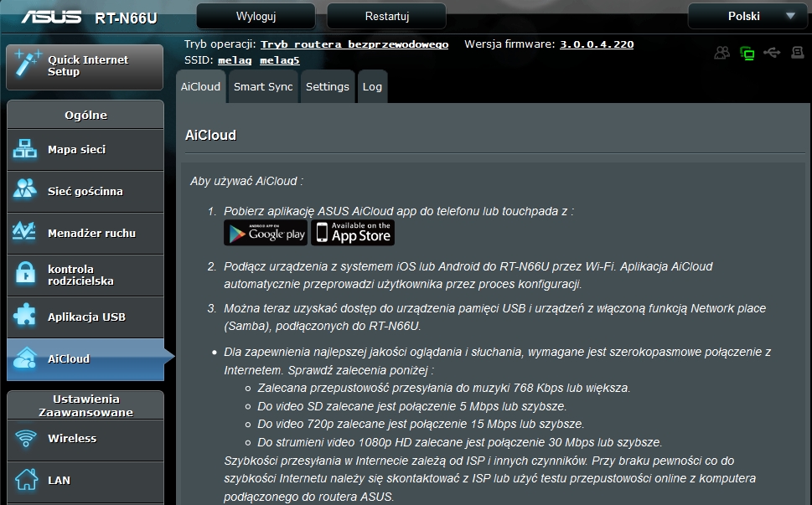Open the App Store download badge

[x=353, y=232]
